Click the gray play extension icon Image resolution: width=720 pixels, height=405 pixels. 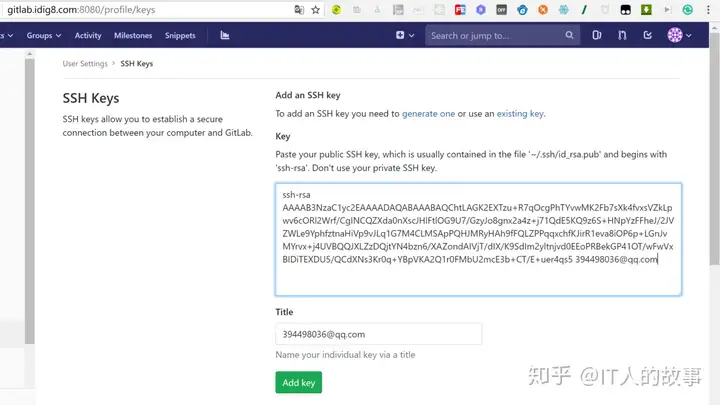coord(667,10)
